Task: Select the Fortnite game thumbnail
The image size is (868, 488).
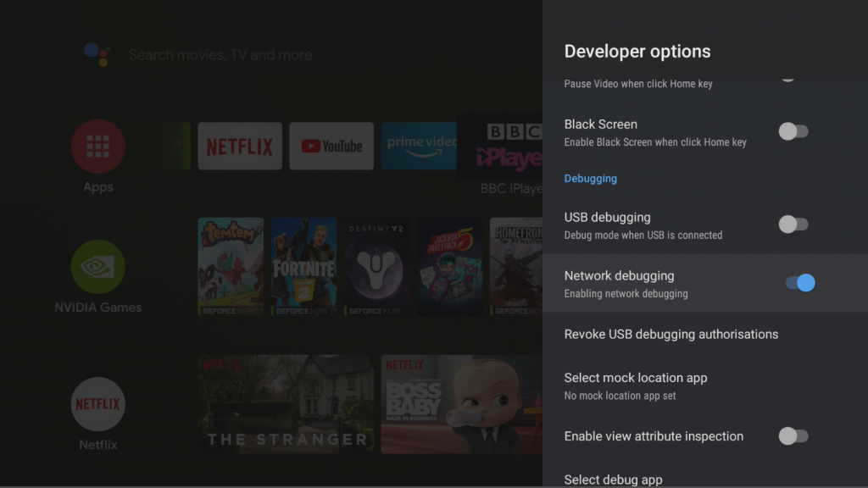Action: coord(303,267)
